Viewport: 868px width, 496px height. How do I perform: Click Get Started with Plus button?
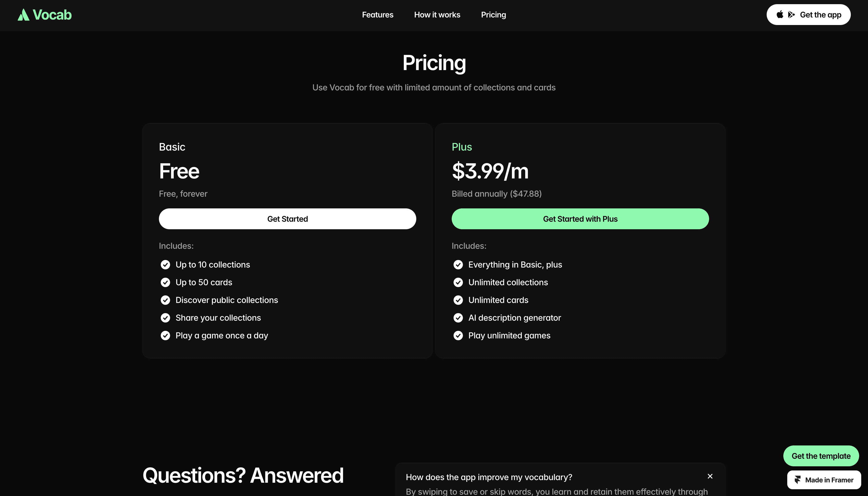580,219
